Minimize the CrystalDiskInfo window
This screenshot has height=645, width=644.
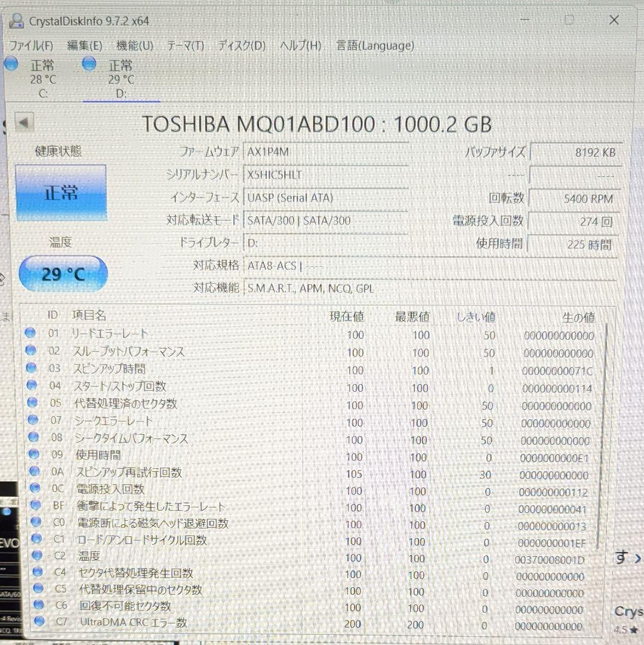(x=525, y=20)
